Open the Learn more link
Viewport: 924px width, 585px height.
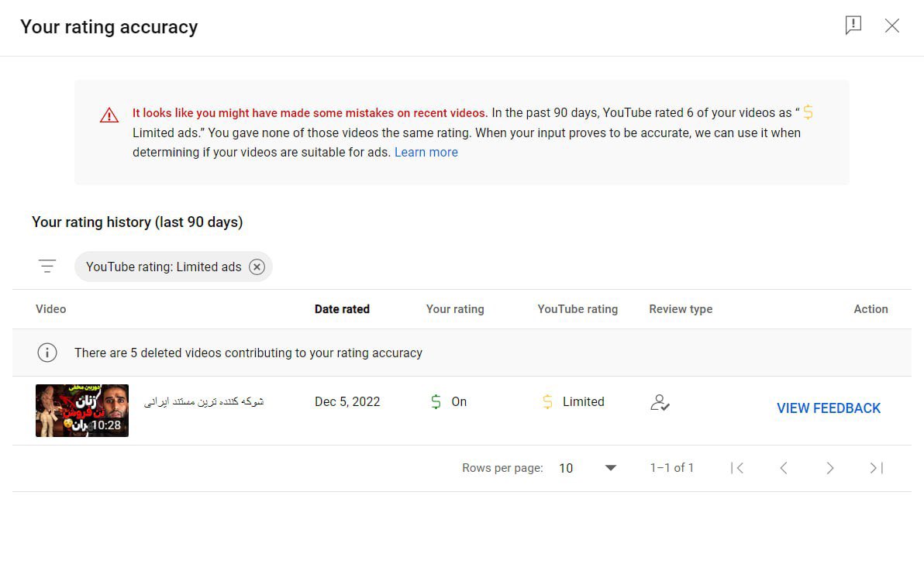click(x=426, y=152)
